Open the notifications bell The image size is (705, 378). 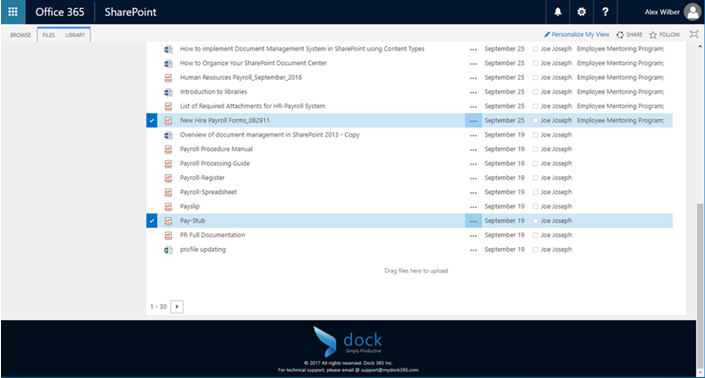pos(558,12)
